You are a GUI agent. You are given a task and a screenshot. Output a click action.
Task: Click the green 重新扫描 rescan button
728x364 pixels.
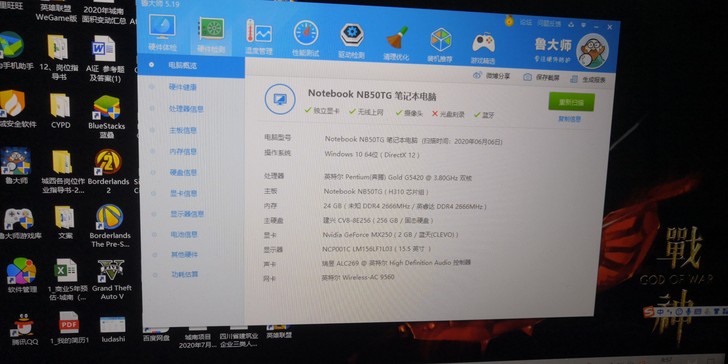[571, 102]
